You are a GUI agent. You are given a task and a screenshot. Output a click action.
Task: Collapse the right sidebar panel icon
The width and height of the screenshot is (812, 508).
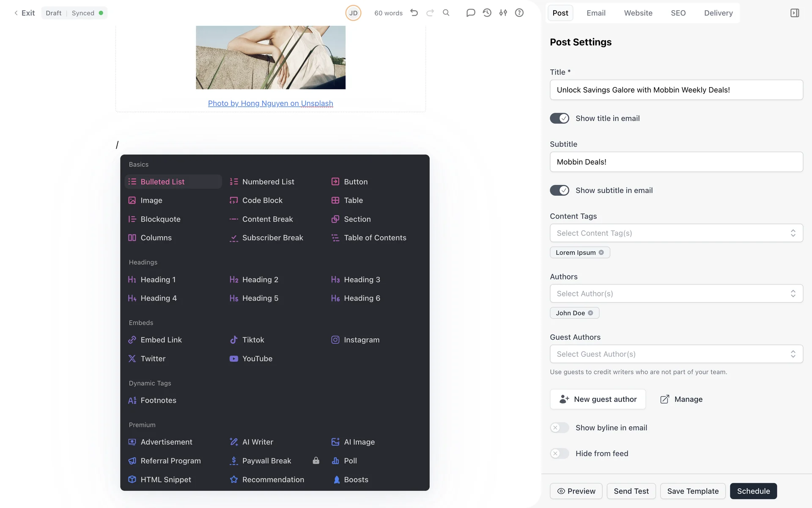pyautogui.click(x=794, y=13)
